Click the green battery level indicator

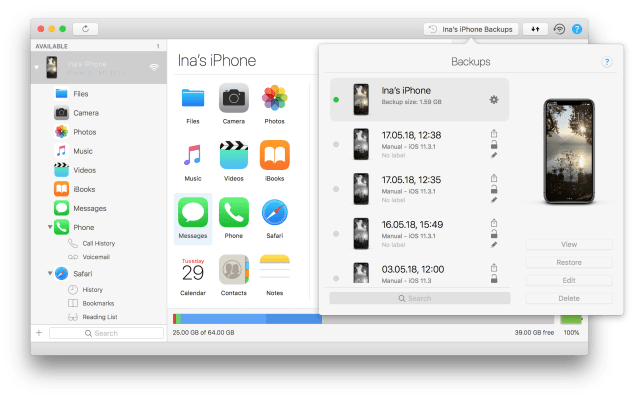click(571, 319)
